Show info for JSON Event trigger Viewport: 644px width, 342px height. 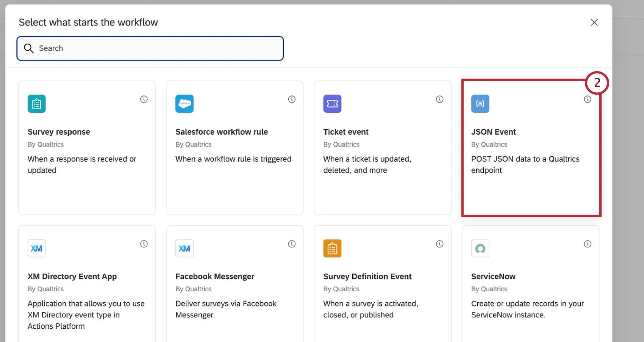click(587, 99)
